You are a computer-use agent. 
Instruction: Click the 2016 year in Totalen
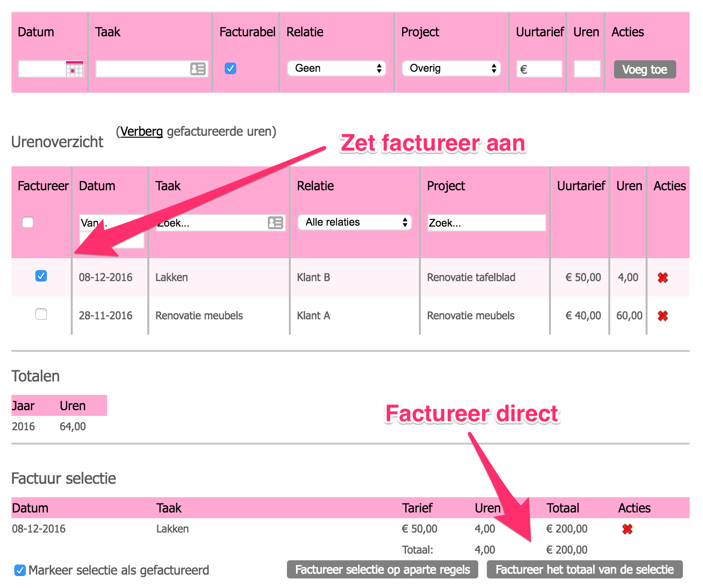point(23,426)
